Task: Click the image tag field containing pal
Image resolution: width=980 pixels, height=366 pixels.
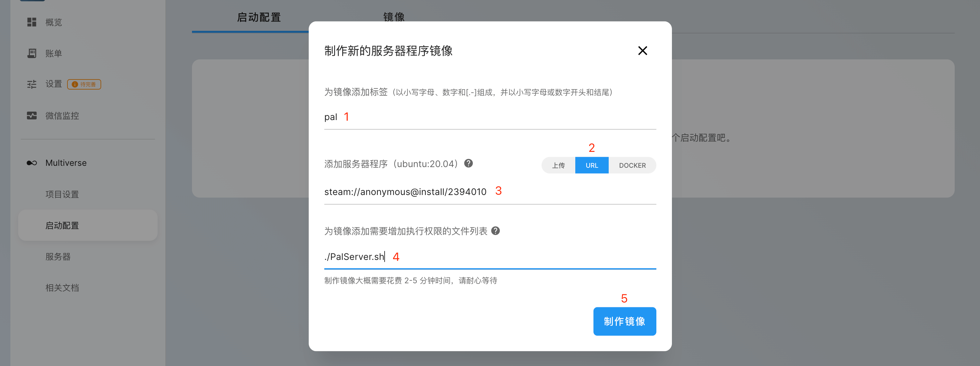Action: click(490, 117)
